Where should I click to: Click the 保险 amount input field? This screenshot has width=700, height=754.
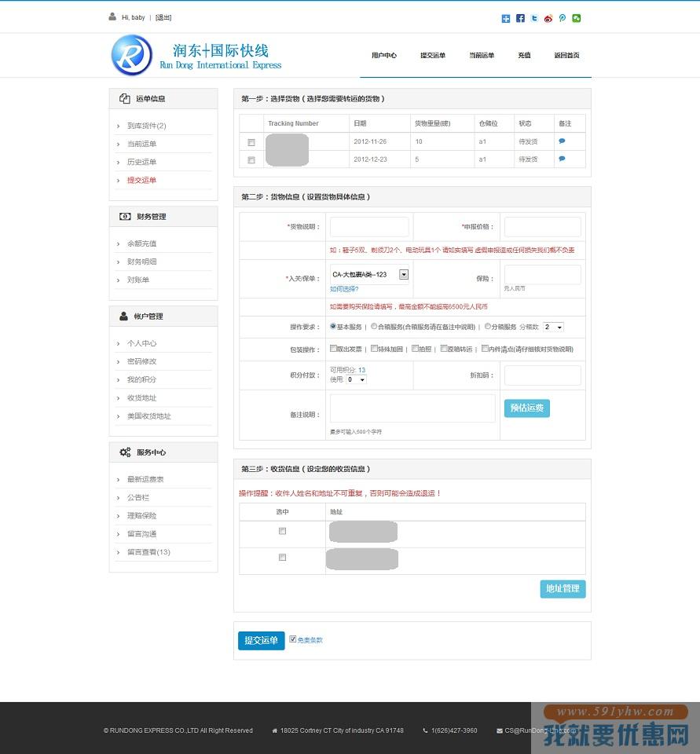pos(542,274)
